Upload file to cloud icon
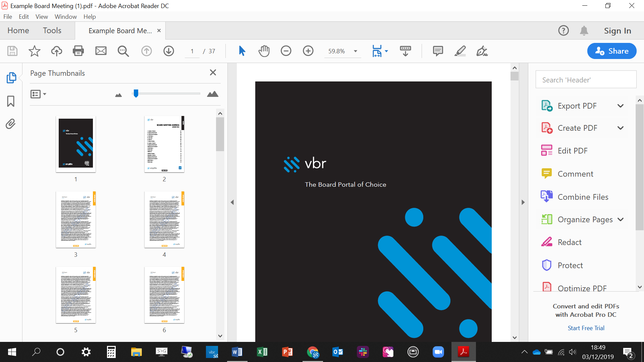The image size is (644, 362). [56, 51]
